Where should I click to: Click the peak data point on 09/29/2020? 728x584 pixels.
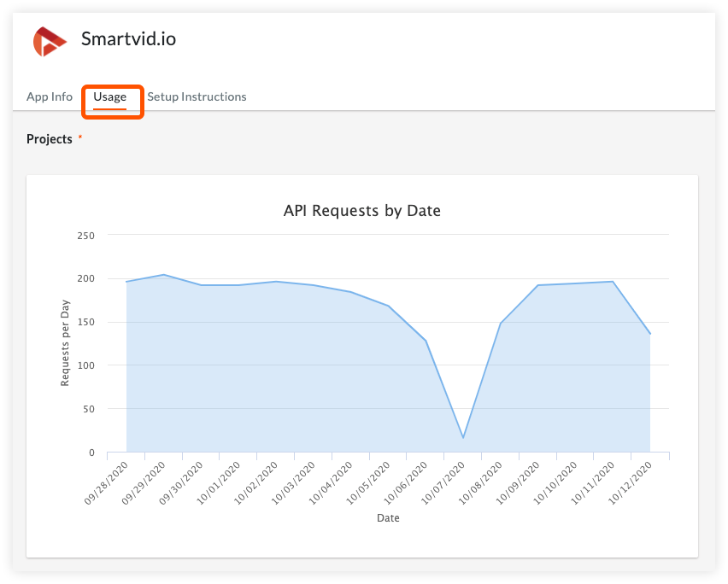[x=163, y=275]
